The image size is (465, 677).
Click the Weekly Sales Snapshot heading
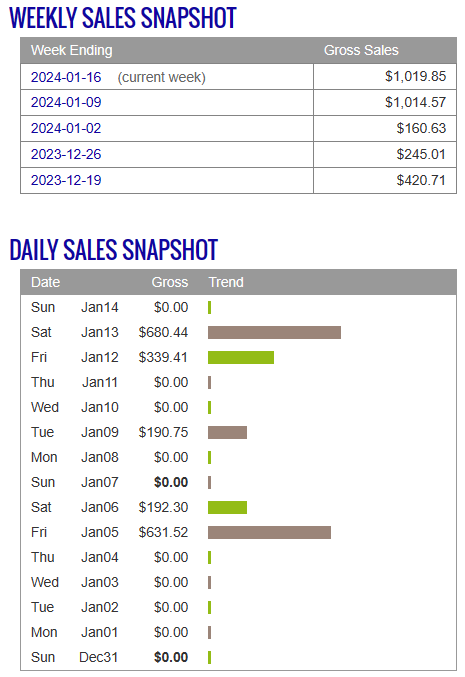coord(123,18)
